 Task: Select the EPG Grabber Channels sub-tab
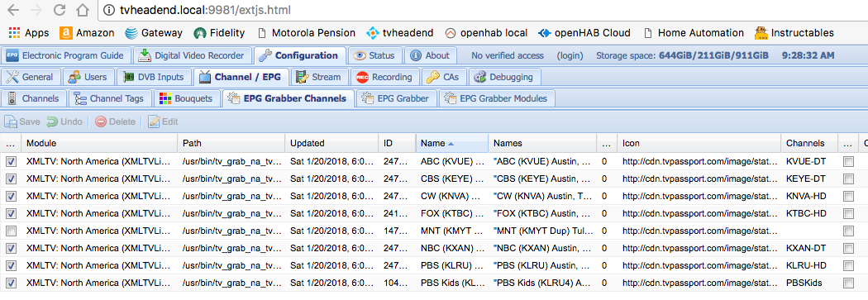click(x=288, y=98)
